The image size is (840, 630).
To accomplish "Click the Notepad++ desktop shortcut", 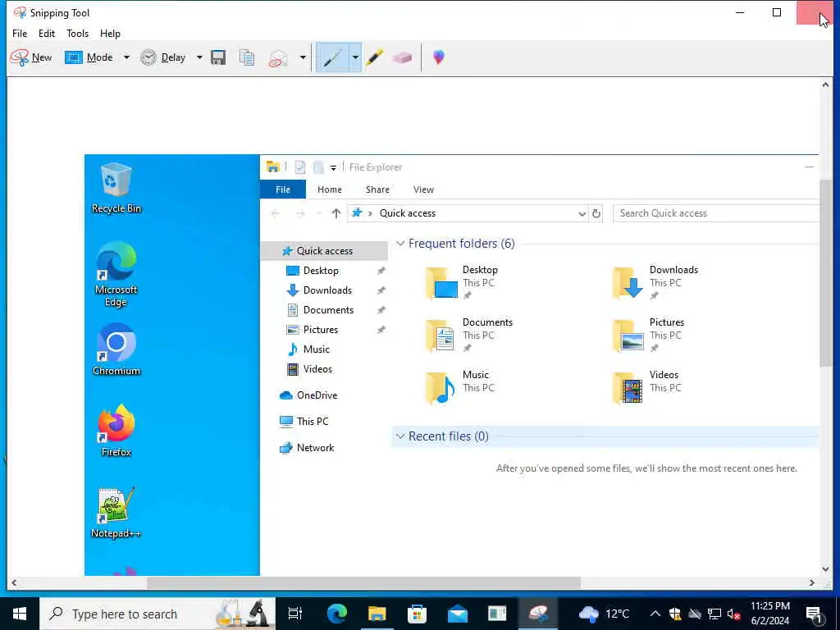I will [x=116, y=512].
